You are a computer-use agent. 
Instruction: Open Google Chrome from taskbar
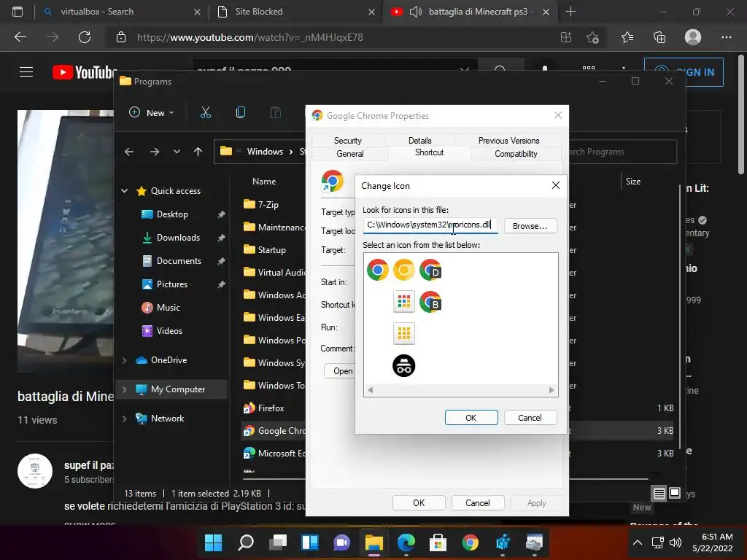[471, 542]
